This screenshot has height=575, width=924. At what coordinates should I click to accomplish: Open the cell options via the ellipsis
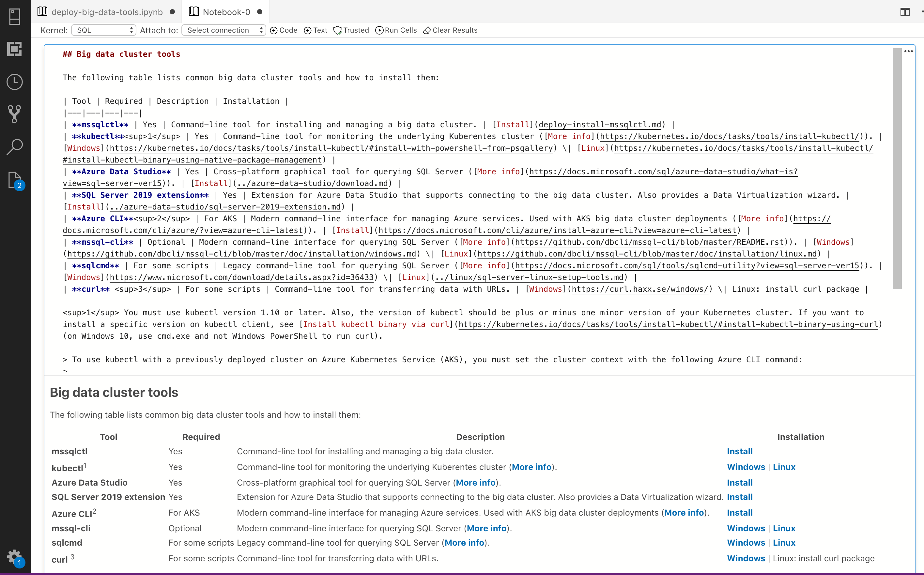908,51
